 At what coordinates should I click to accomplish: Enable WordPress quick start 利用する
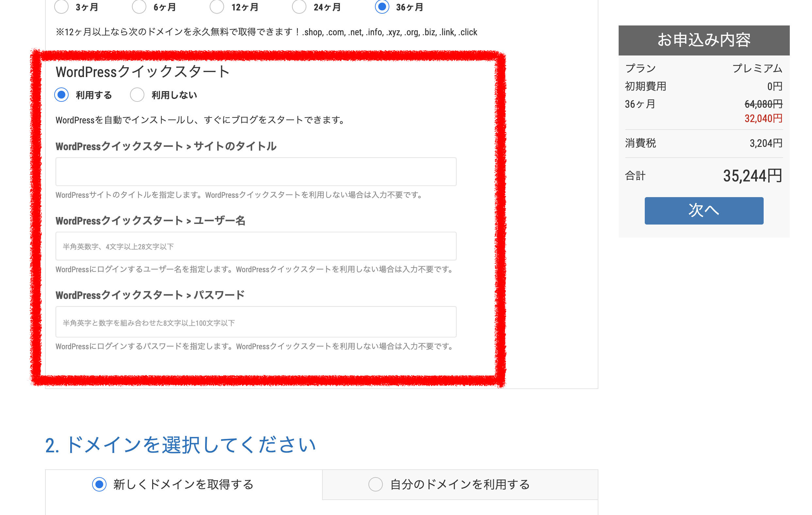pos(61,95)
